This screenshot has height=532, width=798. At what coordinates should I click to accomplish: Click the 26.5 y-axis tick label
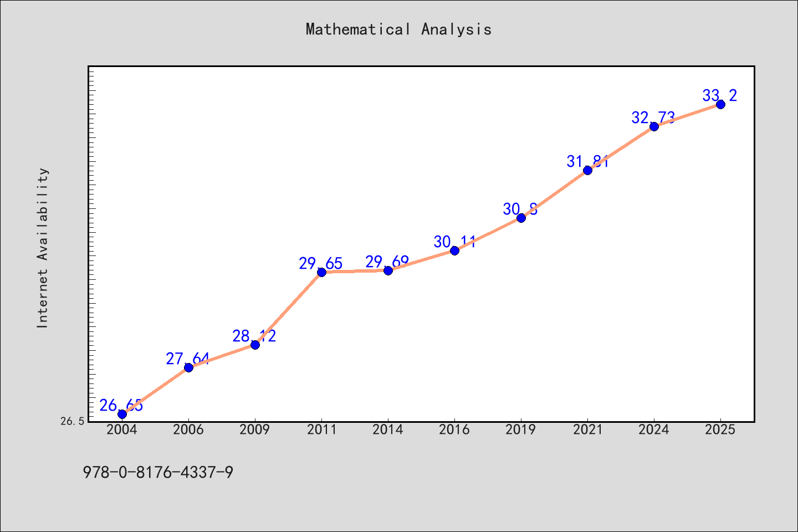click(x=73, y=422)
